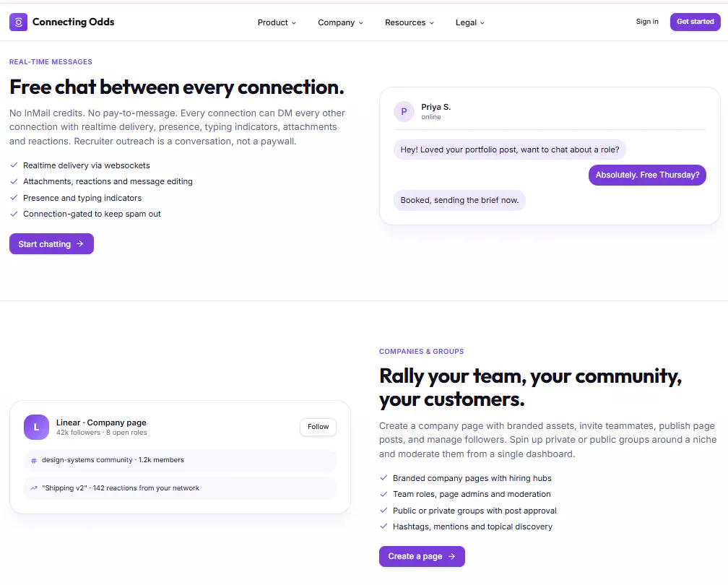728x585 pixels.
Task: Click heading "Free chat between every connection."
Action: point(176,87)
